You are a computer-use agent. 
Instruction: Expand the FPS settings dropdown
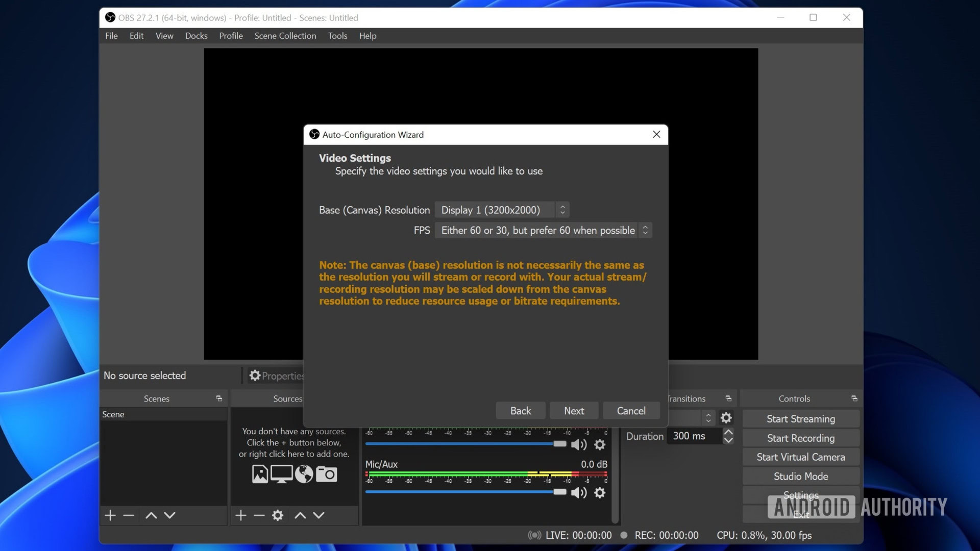click(x=644, y=230)
